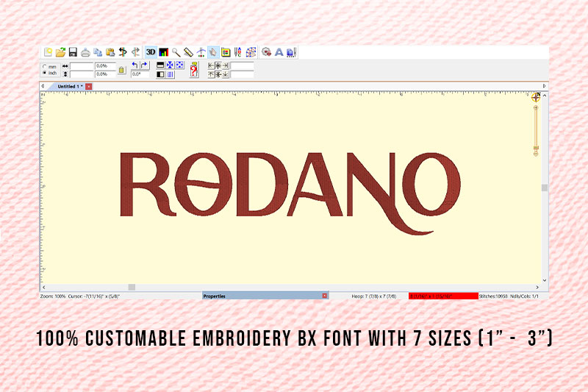
Task: Click the save-to-machine needles icon
Action: [x=291, y=52]
